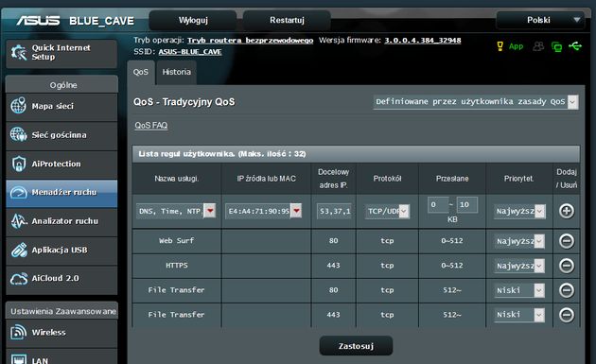This screenshot has height=364, width=596.
Task: Switch to the Historia tab
Action: pyautogui.click(x=176, y=72)
